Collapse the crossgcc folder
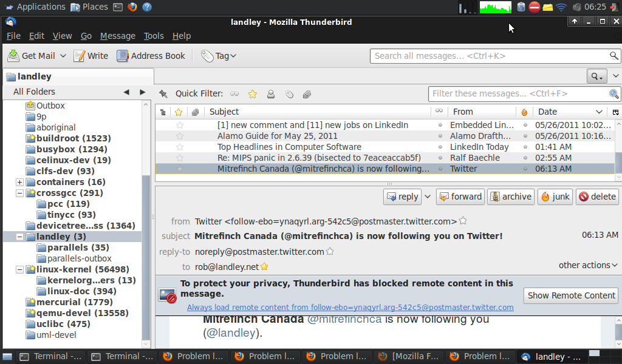Image resolution: width=622 pixels, height=364 pixels. (19, 194)
